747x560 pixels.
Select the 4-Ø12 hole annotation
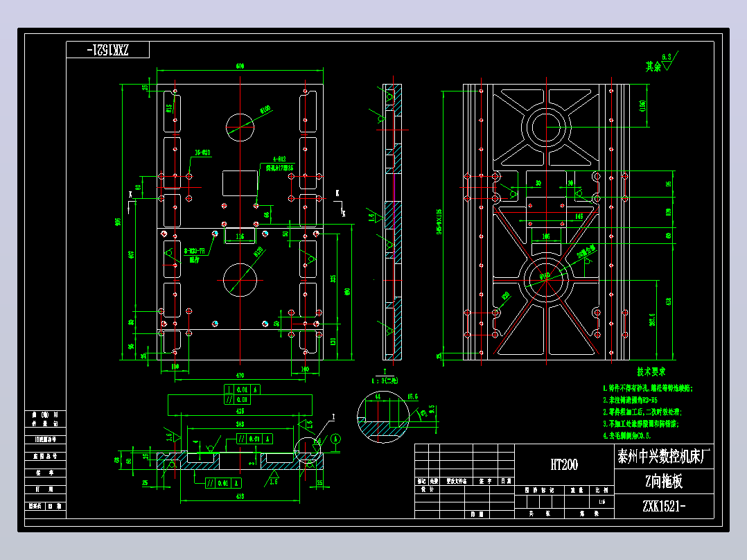point(280,159)
